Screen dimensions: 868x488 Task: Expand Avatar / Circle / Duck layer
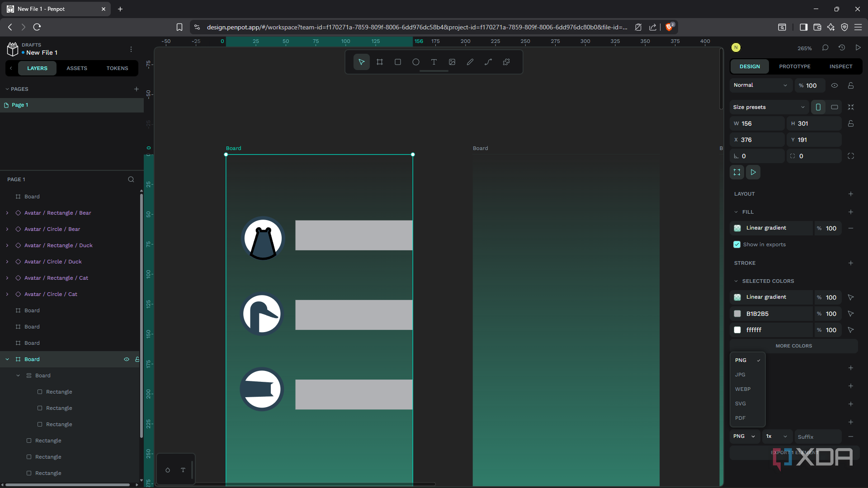[x=7, y=262]
